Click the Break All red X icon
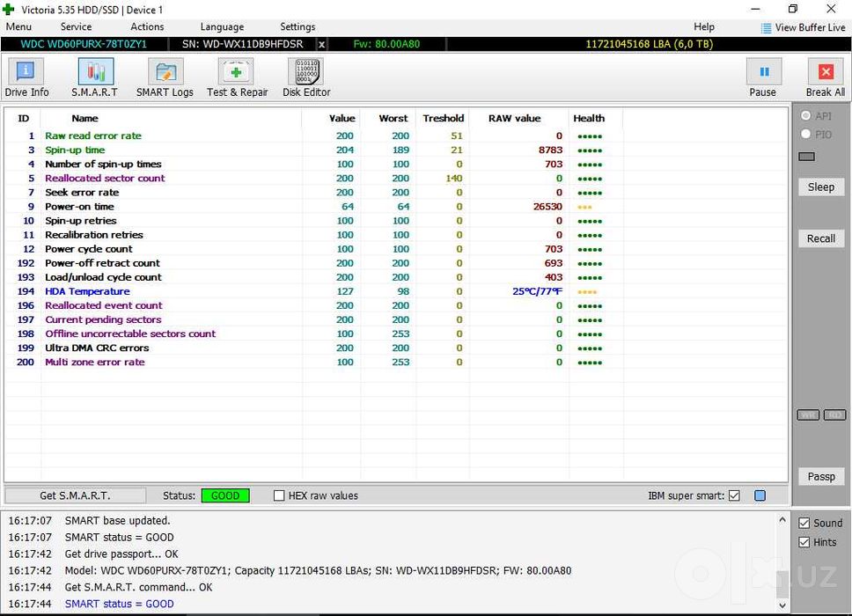 point(826,72)
